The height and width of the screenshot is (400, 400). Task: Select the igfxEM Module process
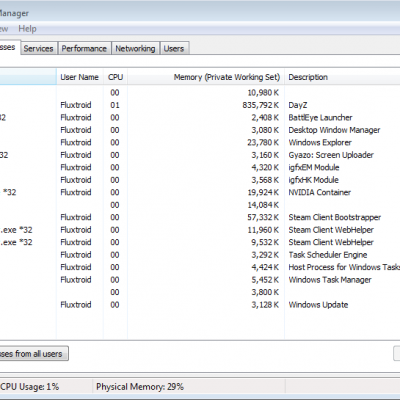(x=200, y=167)
